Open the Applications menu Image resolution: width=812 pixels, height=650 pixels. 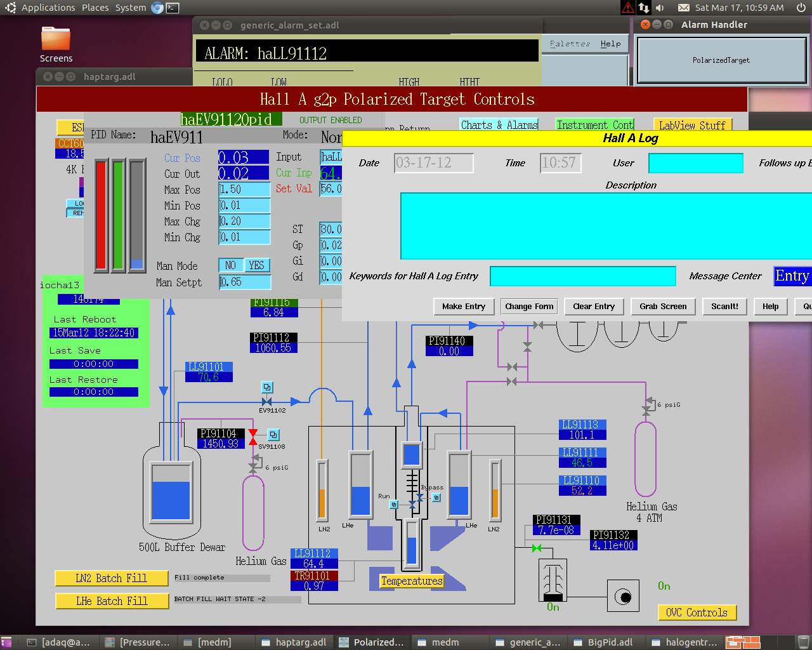pos(48,8)
